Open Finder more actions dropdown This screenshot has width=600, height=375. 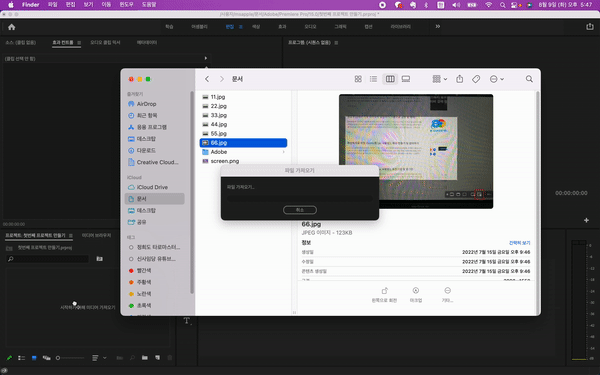(x=497, y=79)
